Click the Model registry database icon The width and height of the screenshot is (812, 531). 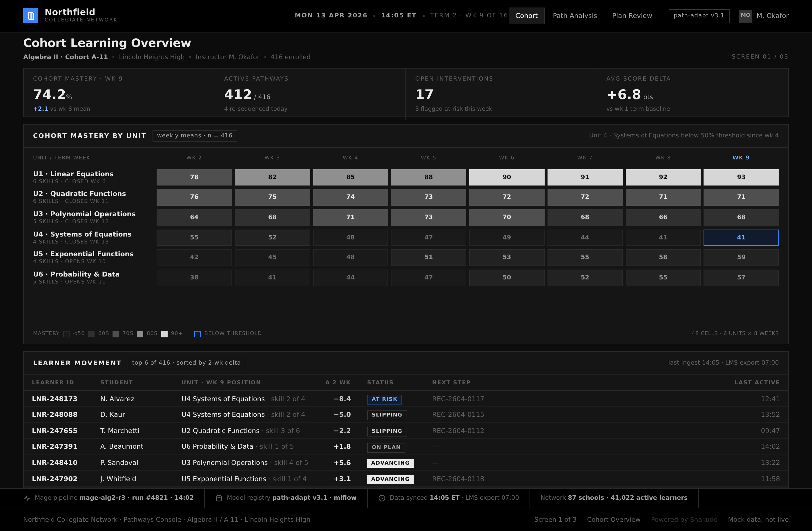pyautogui.click(x=219, y=498)
